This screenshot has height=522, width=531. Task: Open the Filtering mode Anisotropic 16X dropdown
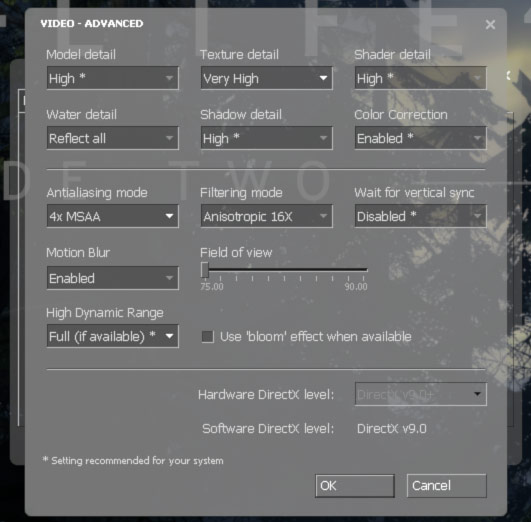point(267,216)
